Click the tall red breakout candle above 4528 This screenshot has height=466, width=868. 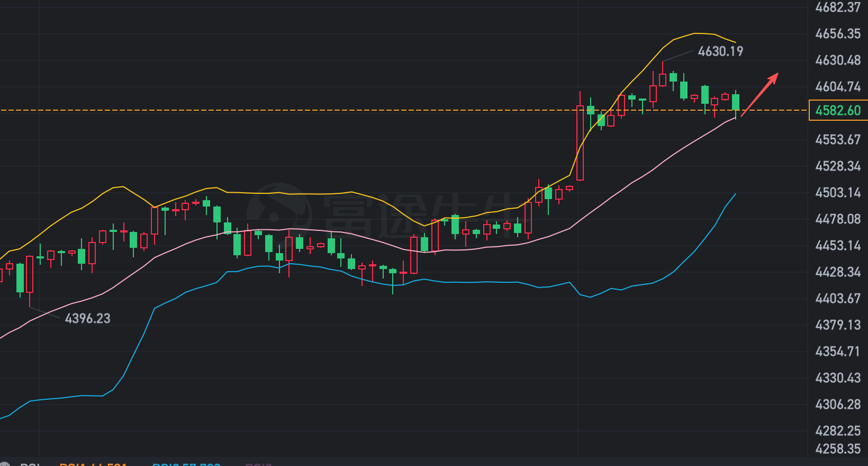click(x=580, y=143)
